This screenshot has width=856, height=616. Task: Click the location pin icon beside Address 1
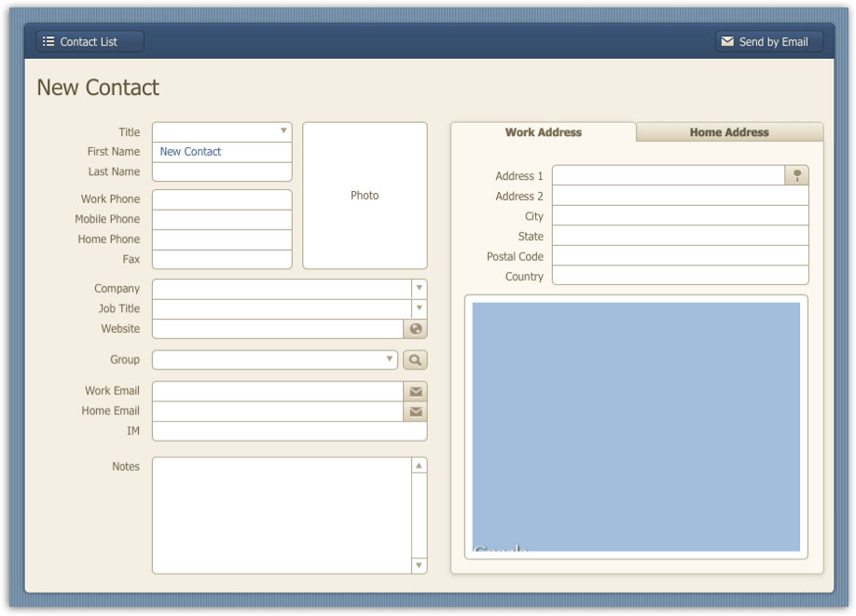point(799,172)
